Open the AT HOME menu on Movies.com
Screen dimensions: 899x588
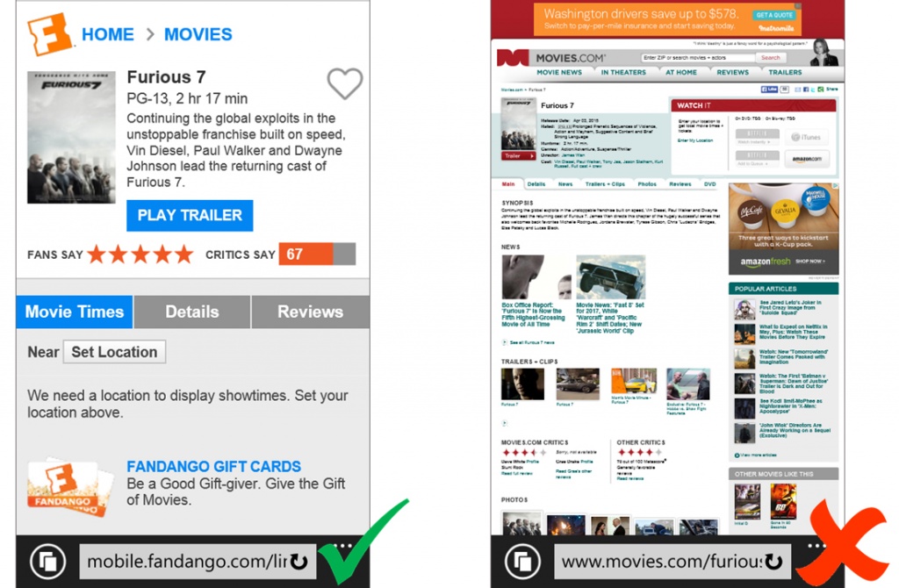click(x=681, y=73)
